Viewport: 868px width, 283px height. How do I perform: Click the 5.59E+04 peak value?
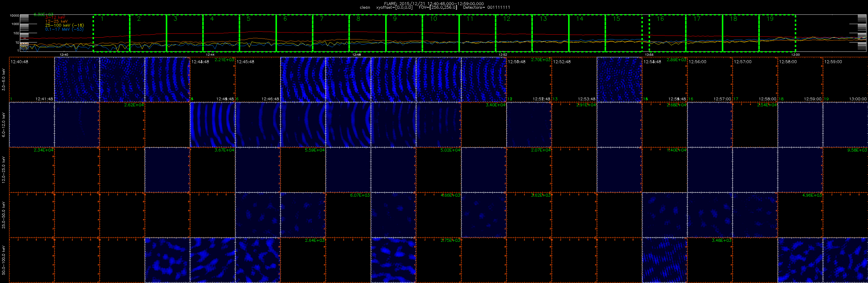[x=314, y=150]
